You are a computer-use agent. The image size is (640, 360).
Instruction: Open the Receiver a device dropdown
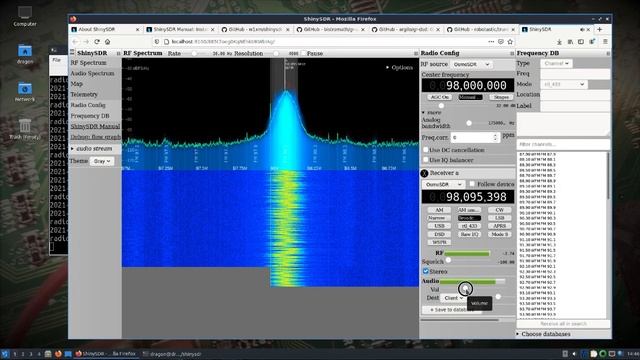pyautogui.click(x=443, y=184)
